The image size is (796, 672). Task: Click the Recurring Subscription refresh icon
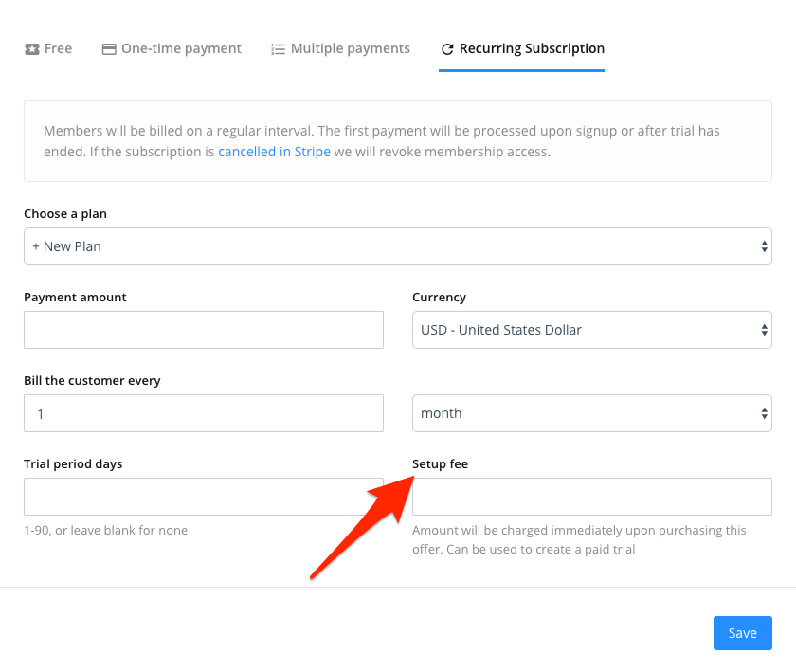[447, 49]
